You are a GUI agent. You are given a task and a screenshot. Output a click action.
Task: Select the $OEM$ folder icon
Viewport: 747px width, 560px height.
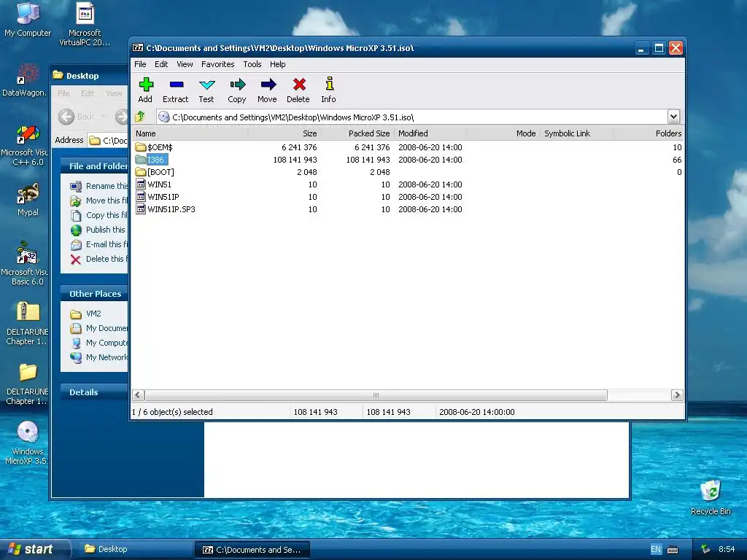140,147
